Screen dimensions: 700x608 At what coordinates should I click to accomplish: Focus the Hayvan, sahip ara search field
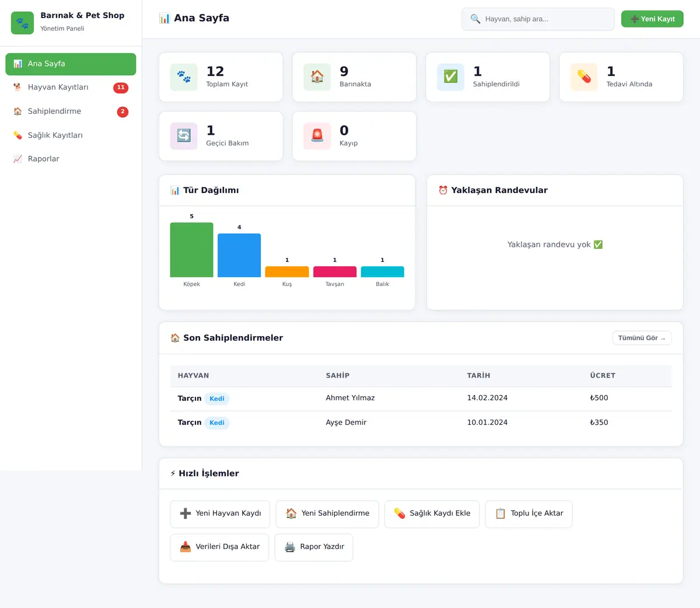coord(538,19)
